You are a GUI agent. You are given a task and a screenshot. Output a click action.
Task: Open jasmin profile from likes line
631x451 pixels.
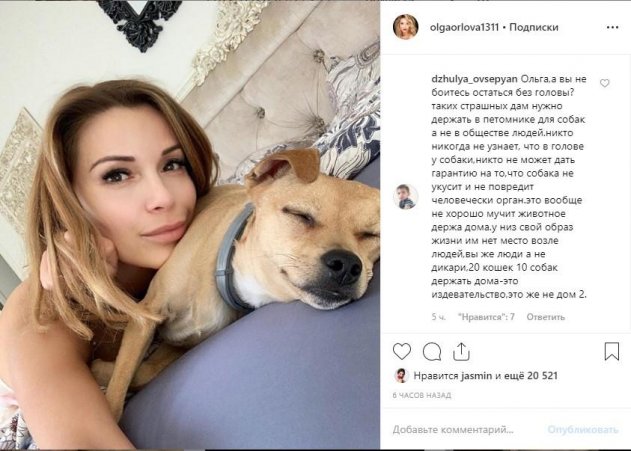(x=476, y=376)
